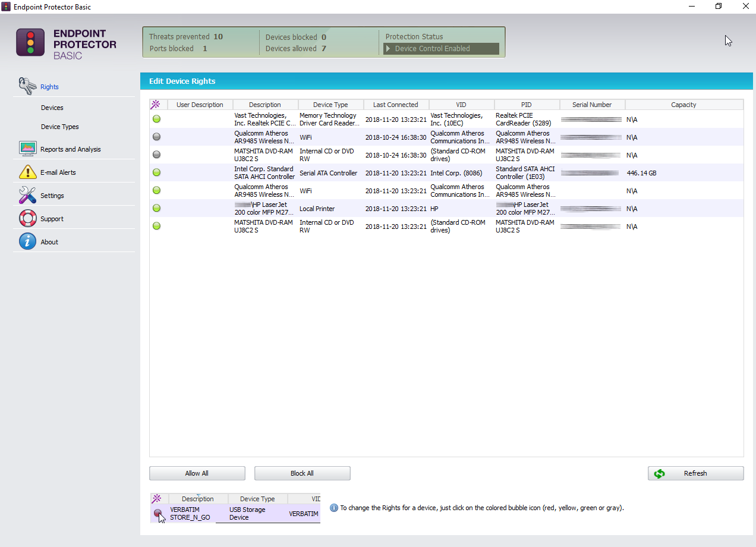The width and height of the screenshot is (756, 547).
Task: Click the Refresh green arrows icon
Action: point(659,473)
